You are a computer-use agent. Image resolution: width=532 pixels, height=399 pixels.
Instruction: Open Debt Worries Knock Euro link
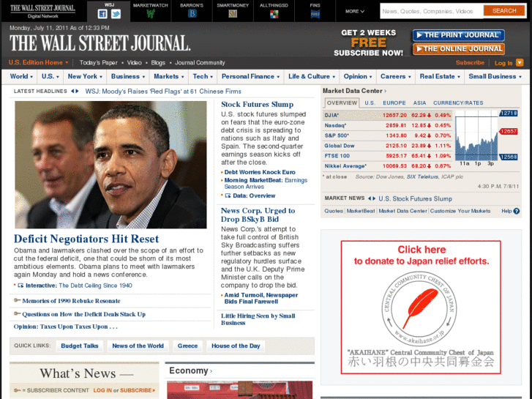[260, 172]
